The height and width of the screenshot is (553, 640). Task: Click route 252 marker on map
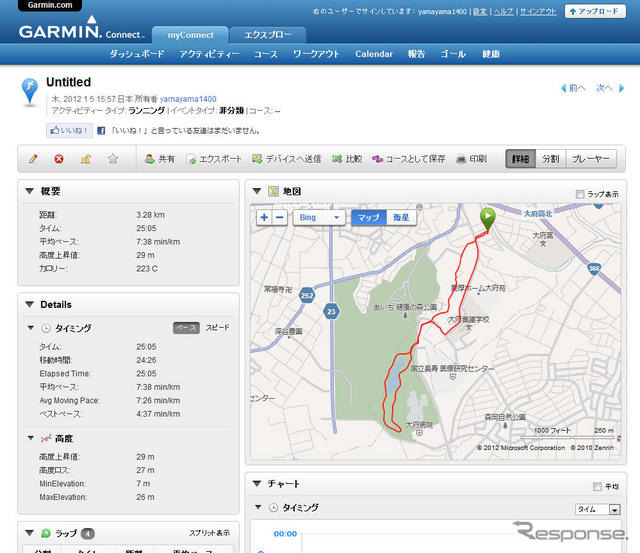coord(307,295)
